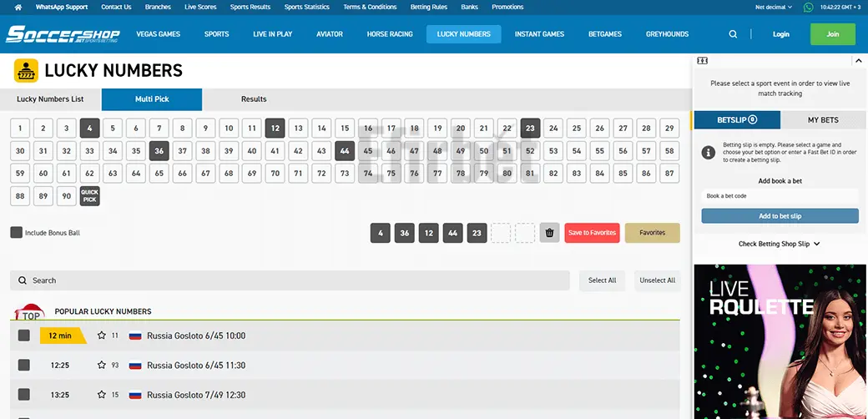868x419 pixels.
Task: Open Horse Racing section
Action: click(x=390, y=34)
